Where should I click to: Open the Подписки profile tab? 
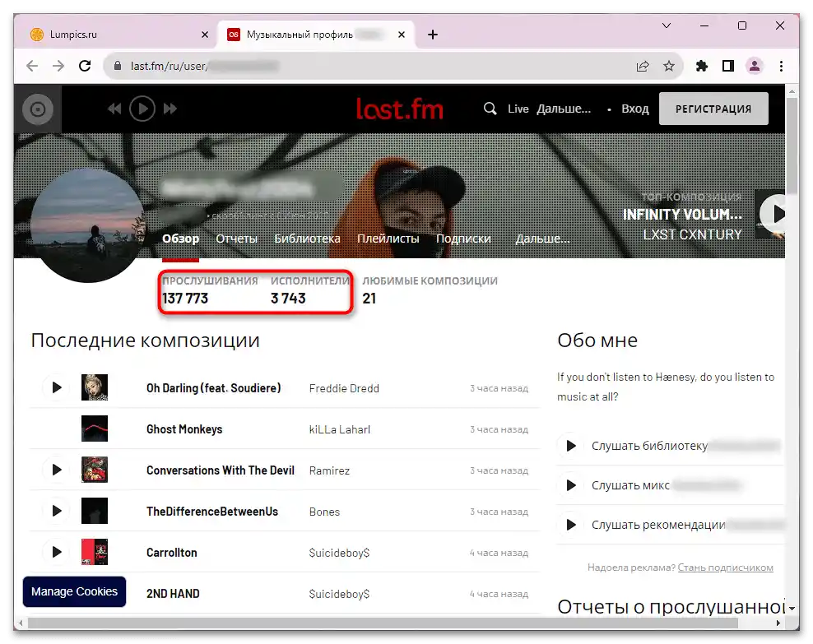click(463, 239)
